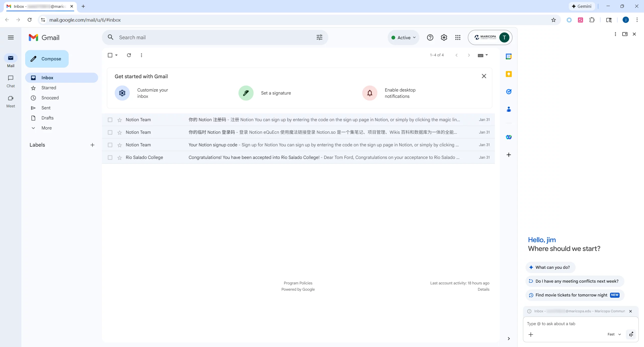Expand the More labels section
Image resolution: width=644 pixels, height=347 pixels.
pyautogui.click(x=47, y=128)
